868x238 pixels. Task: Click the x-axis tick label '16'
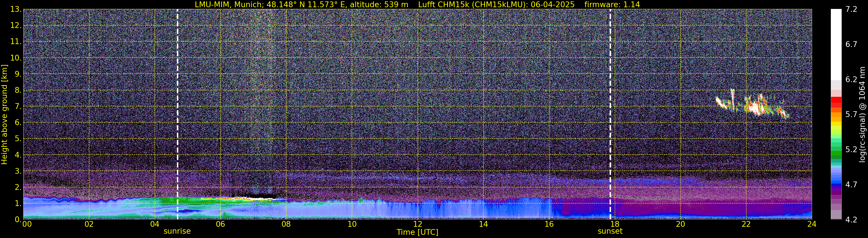(x=549, y=224)
